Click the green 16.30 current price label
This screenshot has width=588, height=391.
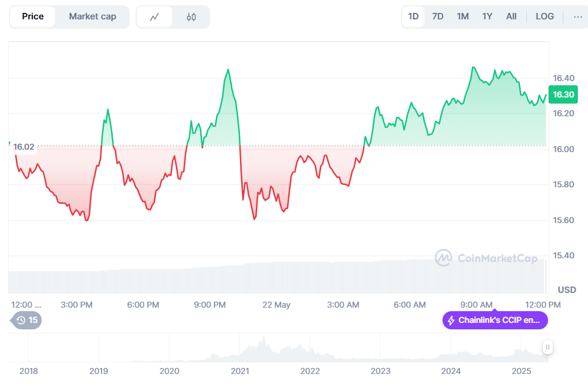564,95
